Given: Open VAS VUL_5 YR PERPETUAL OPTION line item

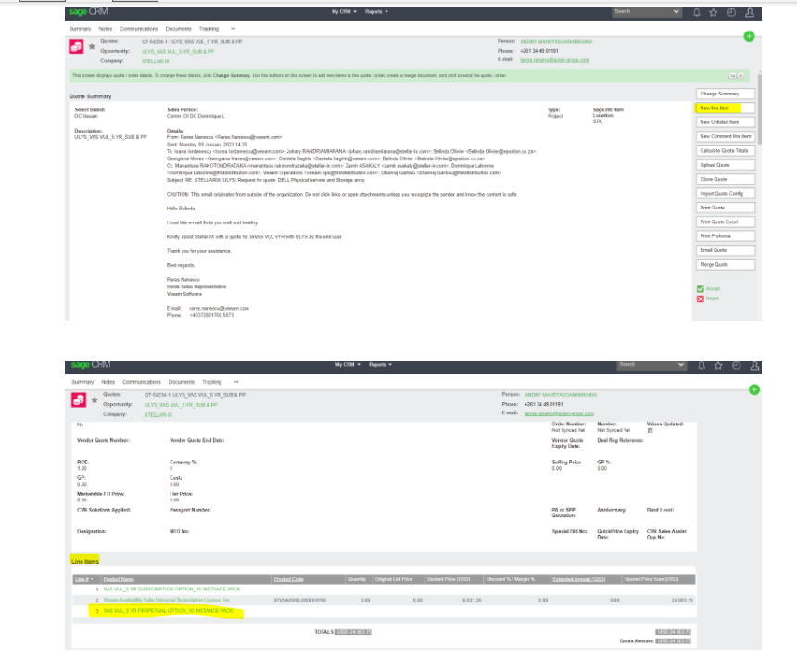Looking at the screenshot, I should click(x=168, y=611).
